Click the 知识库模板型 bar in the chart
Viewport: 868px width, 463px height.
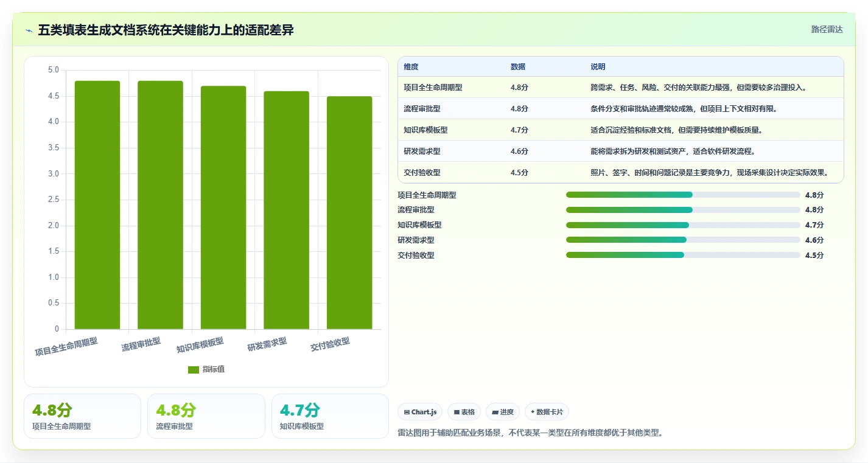223,207
